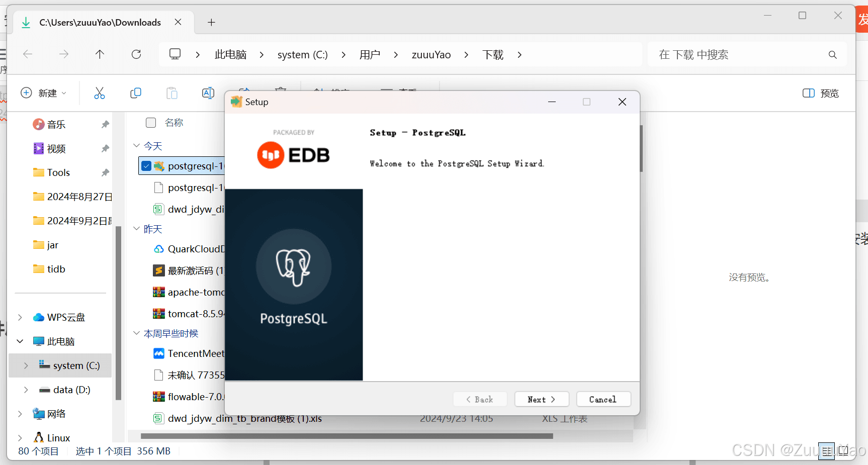Click Cancel in the Setup dialog
This screenshot has height=465, width=868.
point(603,399)
